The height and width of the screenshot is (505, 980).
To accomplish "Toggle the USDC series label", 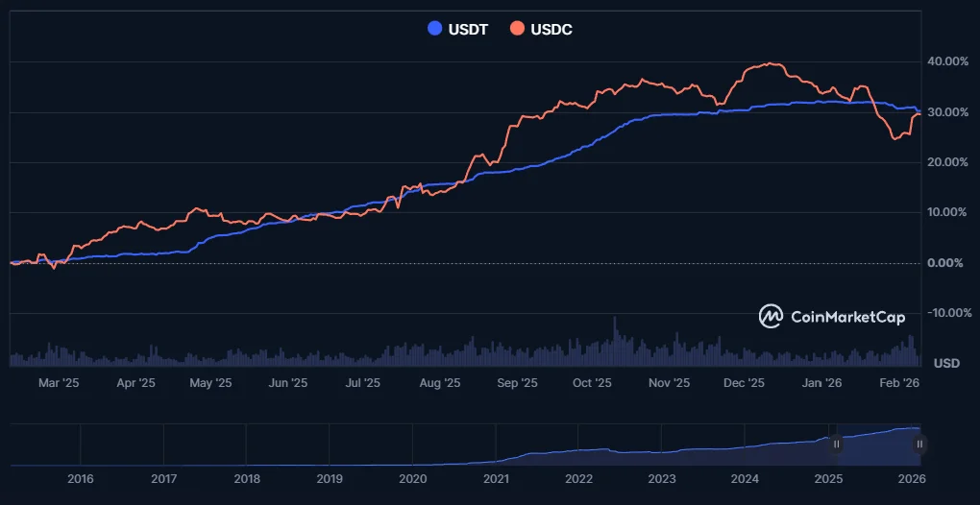I will 551,29.
